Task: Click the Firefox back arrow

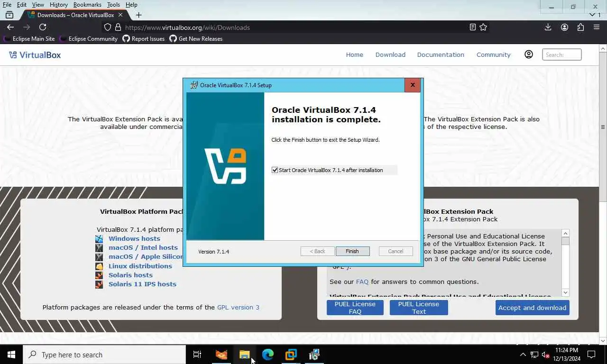Action: [10, 27]
